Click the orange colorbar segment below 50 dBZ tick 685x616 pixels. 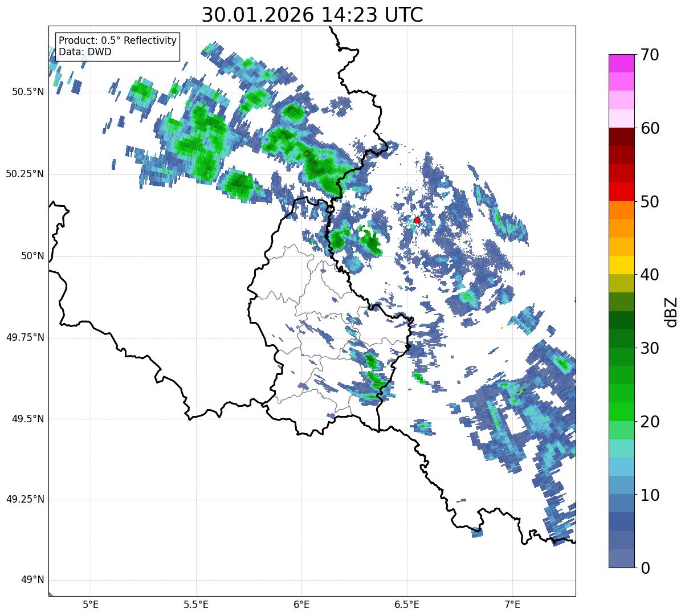pyautogui.click(x=621, y=210)
